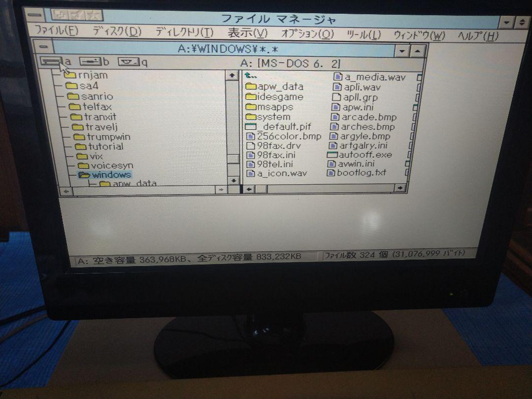Click tree pane scroll up arrow
The height and width of the screenshot is (399, 532).
(x=232, y=75)
